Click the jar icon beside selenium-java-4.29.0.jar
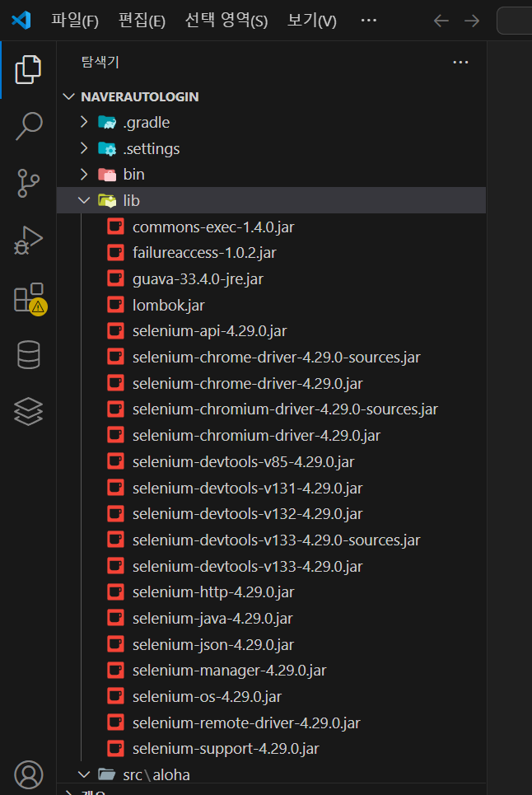 pos(115,618)
